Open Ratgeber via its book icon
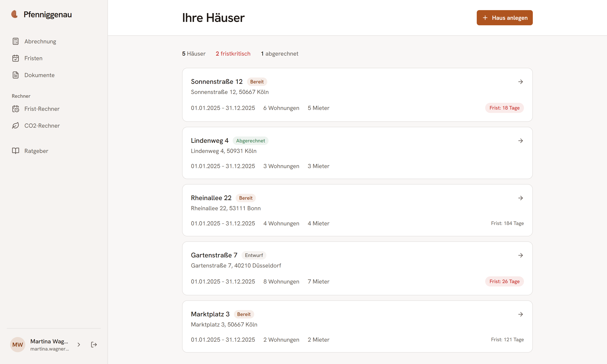The image size is (607, 364). click(x=15, y=151)
